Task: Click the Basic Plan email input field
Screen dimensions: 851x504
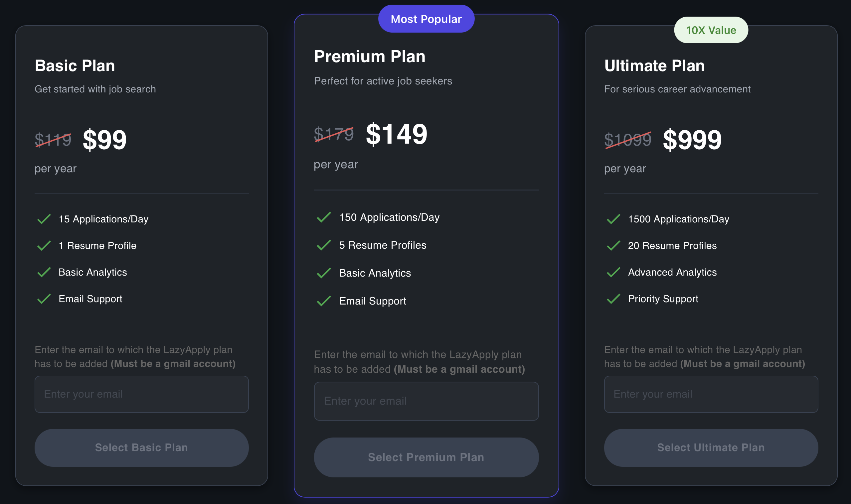Action: point(141,394)
